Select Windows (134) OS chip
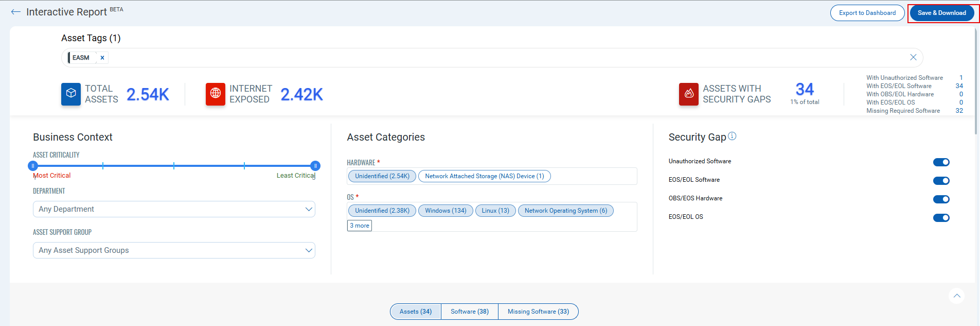 [x=446, y=211]
